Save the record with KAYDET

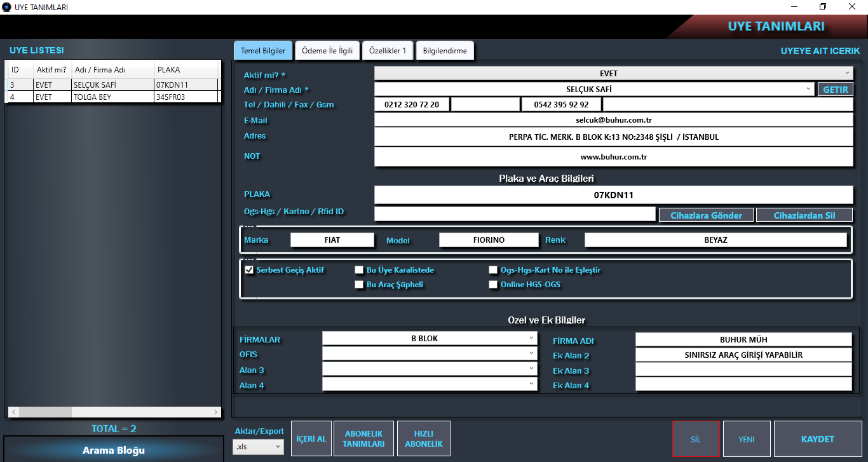818,438
